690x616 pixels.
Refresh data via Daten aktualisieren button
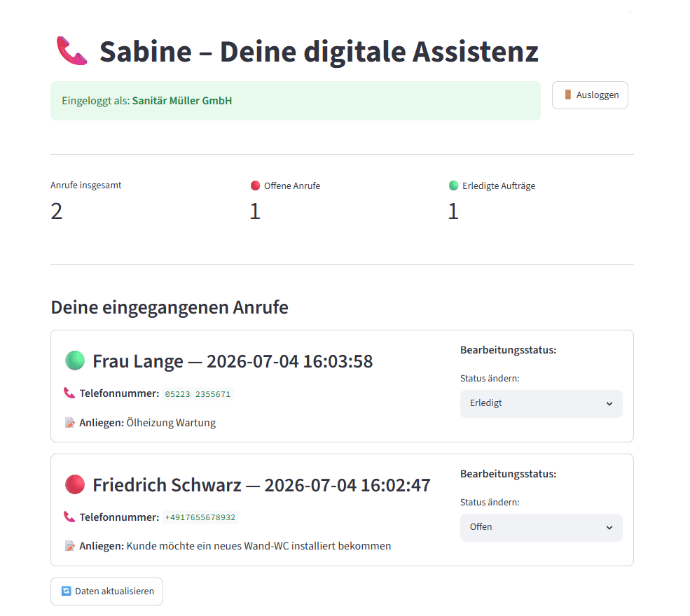point(107,591)
